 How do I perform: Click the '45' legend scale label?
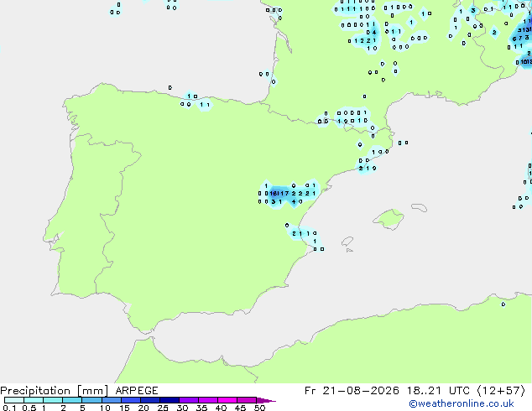[240, 408]
